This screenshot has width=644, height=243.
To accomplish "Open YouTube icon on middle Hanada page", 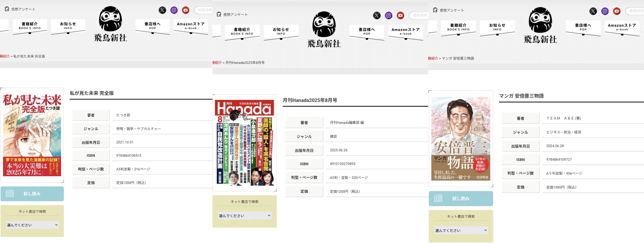I will point(400,16).
